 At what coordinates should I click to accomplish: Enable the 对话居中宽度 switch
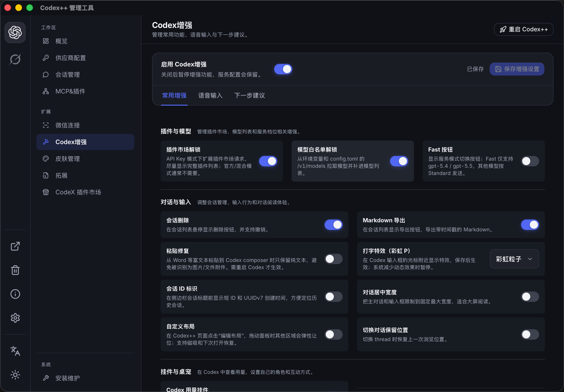(x=530, y=297)
